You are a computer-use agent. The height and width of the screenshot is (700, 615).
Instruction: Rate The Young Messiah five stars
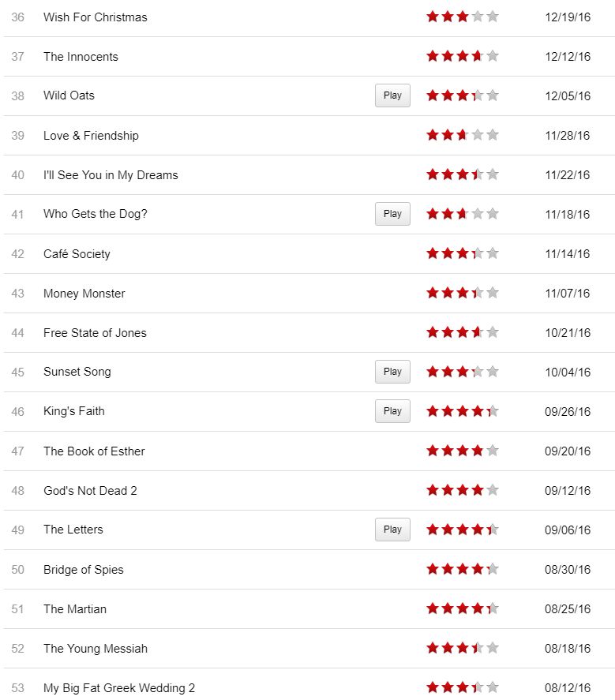pyautogui.click(x=493, y=648)
